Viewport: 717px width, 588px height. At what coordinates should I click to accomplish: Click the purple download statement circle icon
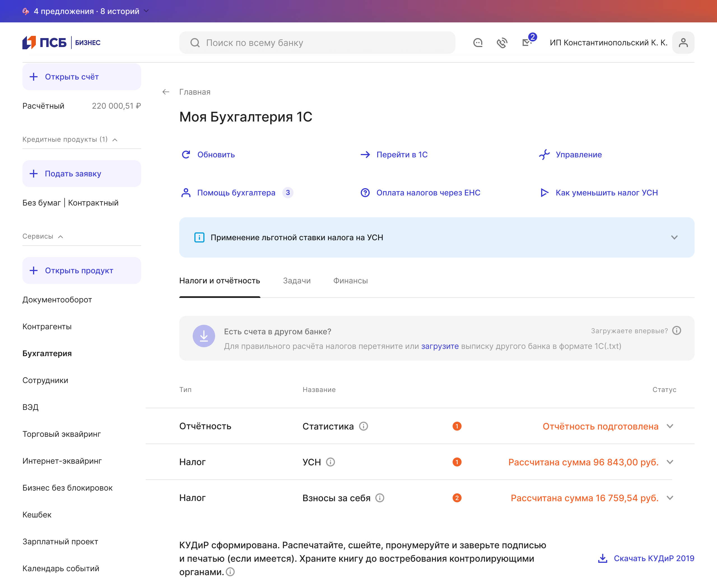[204, 336]
